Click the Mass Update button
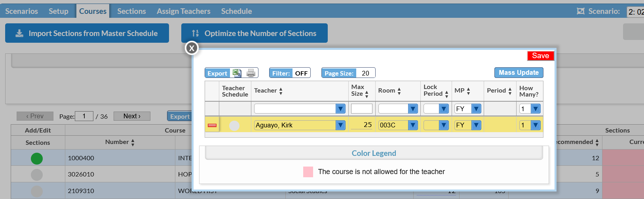 point(519,72)
